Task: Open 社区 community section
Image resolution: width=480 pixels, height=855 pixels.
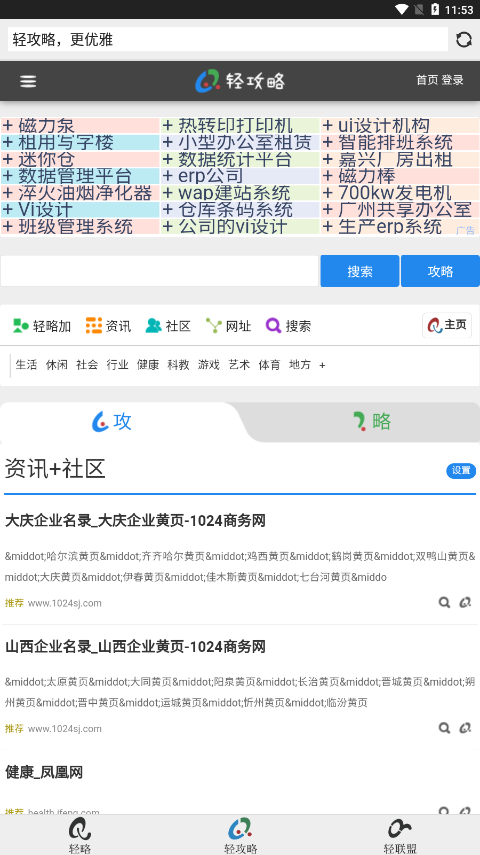Action: tap(168, 326)
